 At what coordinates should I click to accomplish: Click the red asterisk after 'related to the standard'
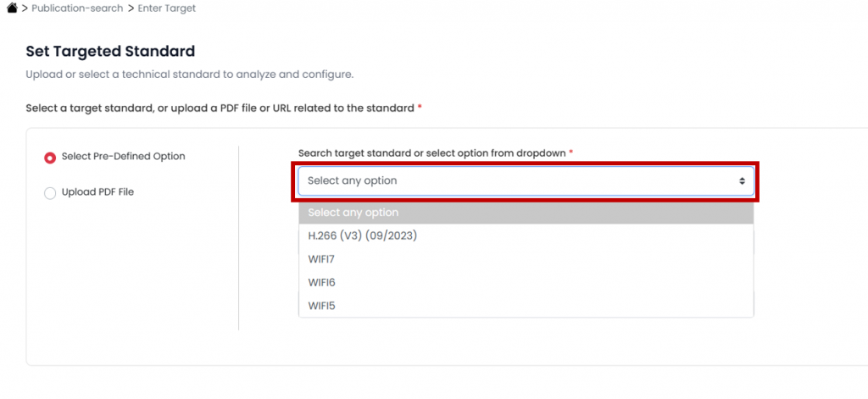click(x=420, y=108)
